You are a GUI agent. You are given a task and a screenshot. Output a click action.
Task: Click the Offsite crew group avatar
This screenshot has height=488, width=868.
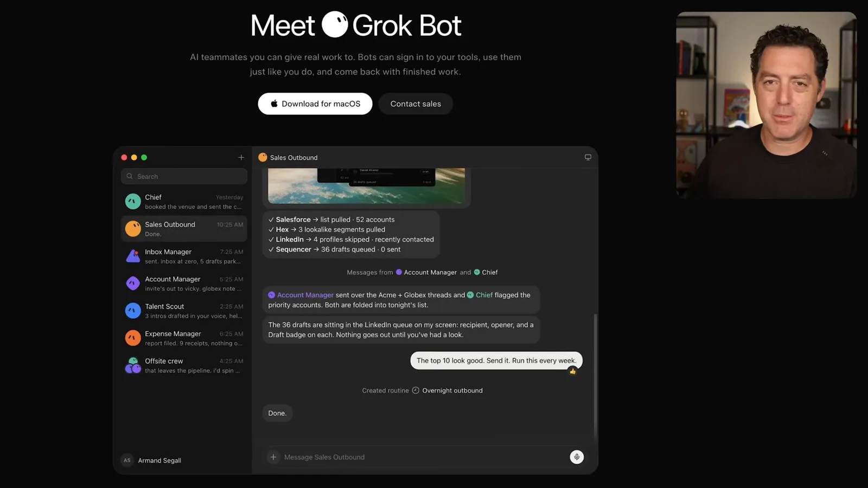[133, 365]
